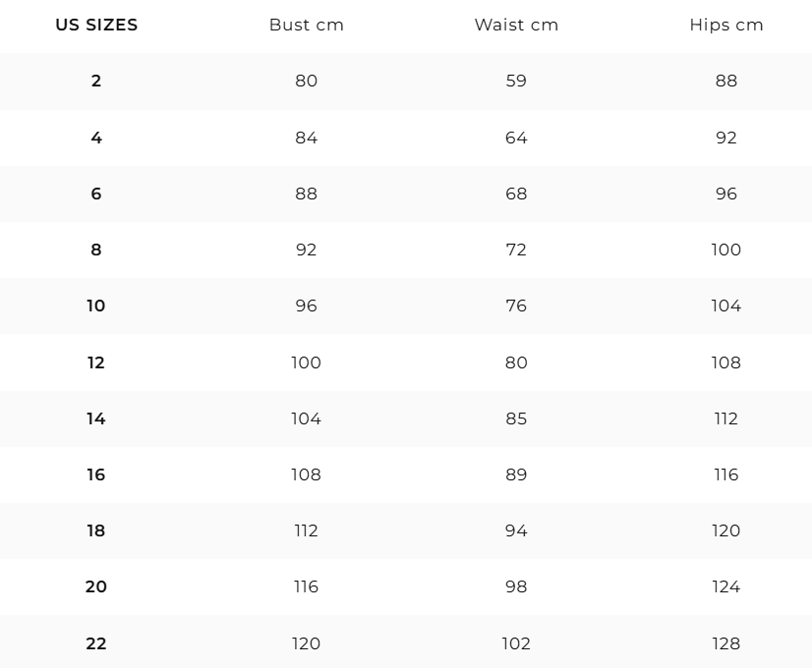The height and width of the screenshot is (668, 812).
Task: Select bust value 116 for size 20
Action: (306, 586)
